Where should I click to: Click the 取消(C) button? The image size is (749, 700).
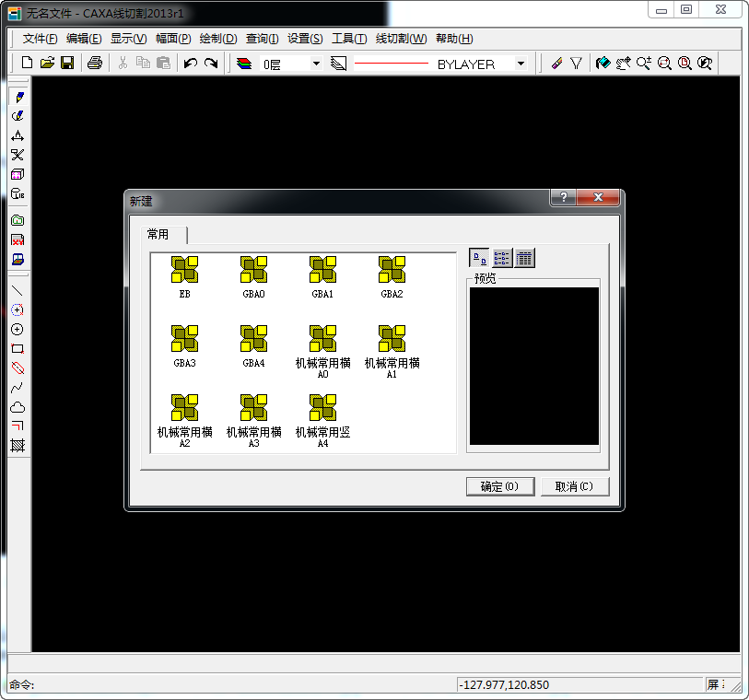pyautogui.click(x=575, y=486)
